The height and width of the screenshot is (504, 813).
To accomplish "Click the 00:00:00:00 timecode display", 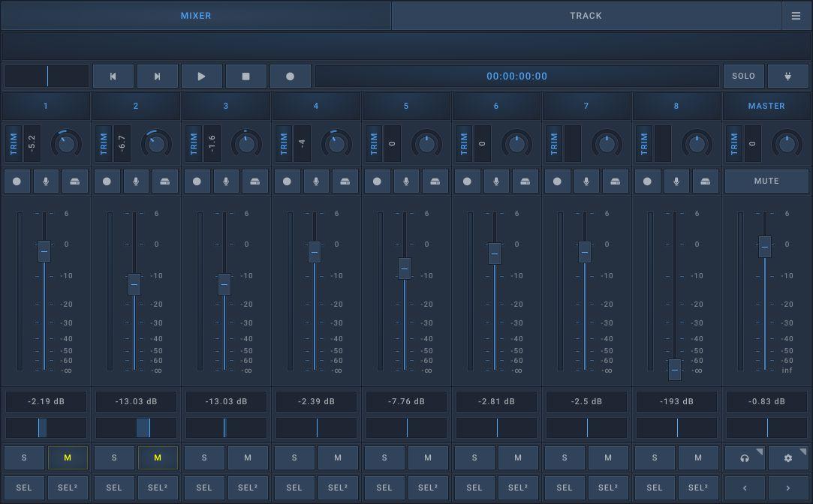I will click(x=517, y=76).
